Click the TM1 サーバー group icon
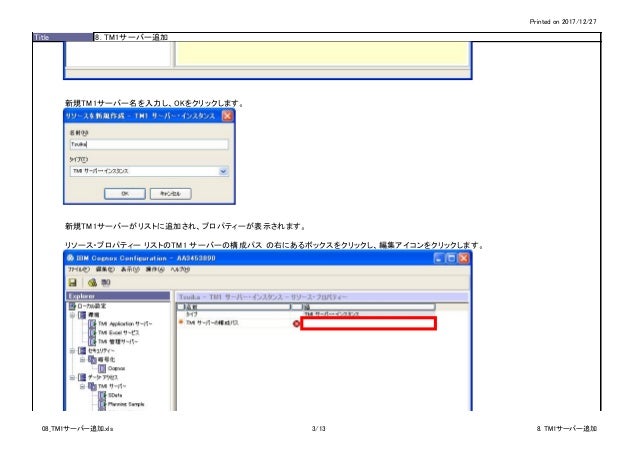 (x=92, y=386)
